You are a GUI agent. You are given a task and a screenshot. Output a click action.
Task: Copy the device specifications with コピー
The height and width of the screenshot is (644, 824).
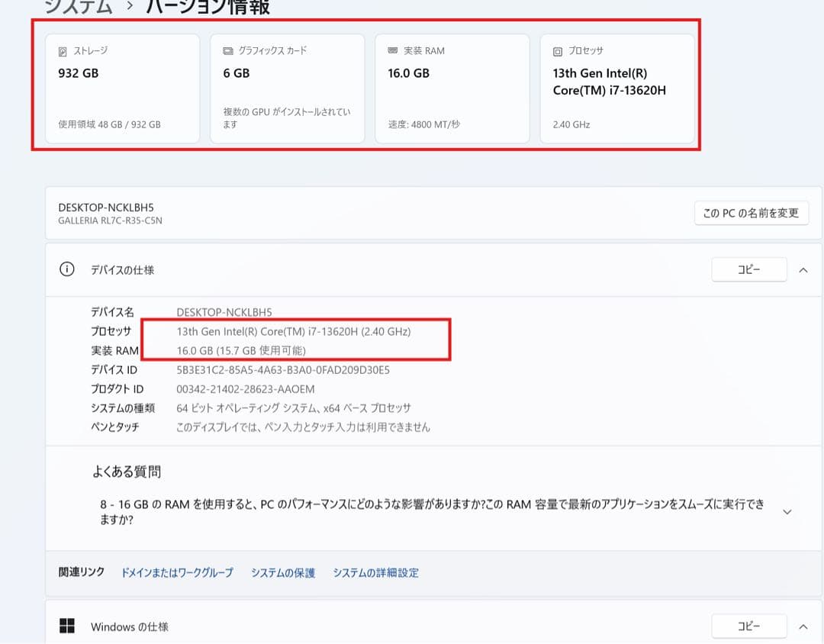pyautogui.click(x=748, y=269)
